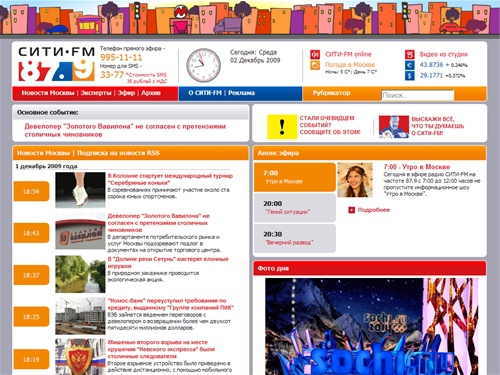Click the date 02 Декабрь 2009

tap(255, 60)
